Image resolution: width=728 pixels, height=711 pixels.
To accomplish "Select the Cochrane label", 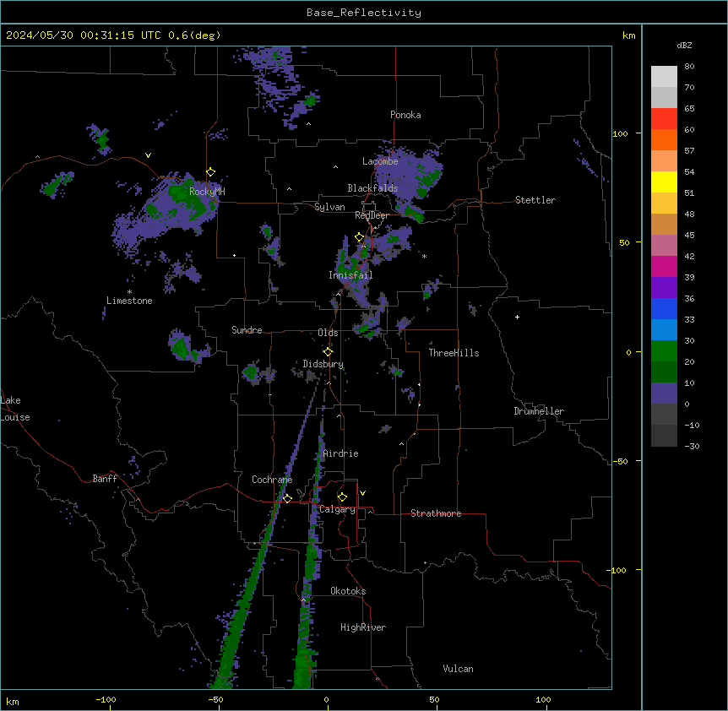I will coord(272,480).
